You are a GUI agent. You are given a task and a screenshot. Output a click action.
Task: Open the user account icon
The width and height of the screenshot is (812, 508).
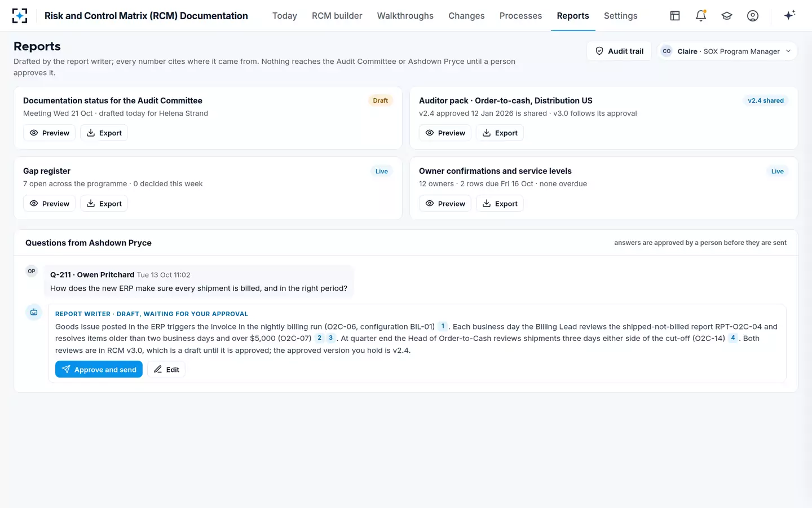click(x=753, y=16)
